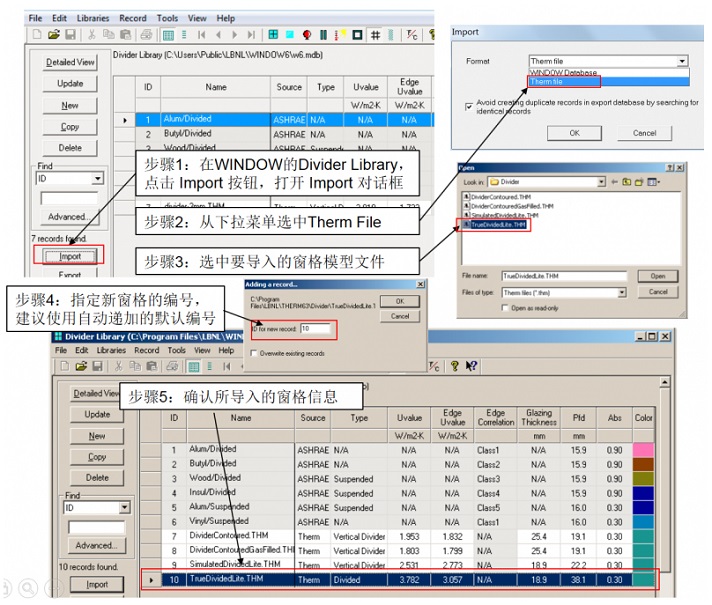Click the Print icon in top toolbar
The image size is (712, 605).
[x=146, y=35]
